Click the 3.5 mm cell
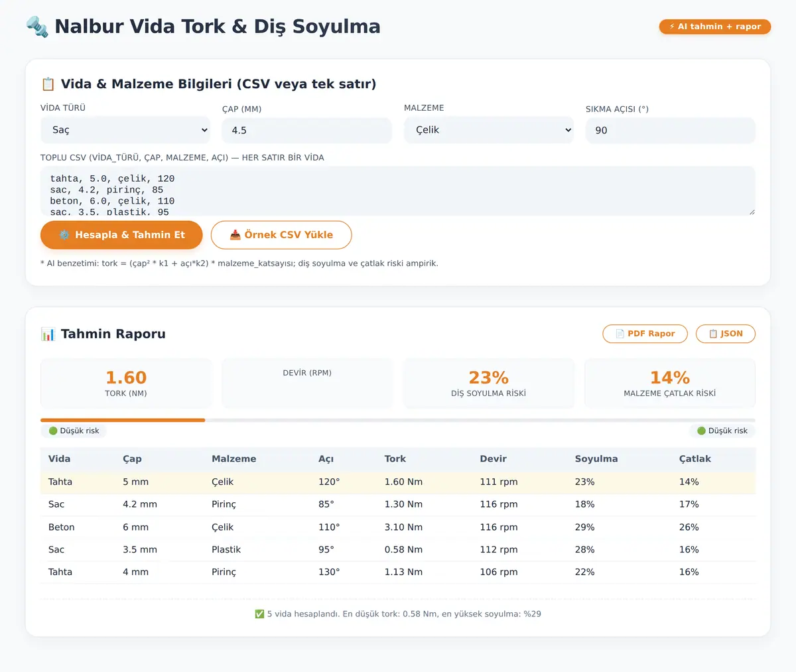 click(x=140, y=550)
